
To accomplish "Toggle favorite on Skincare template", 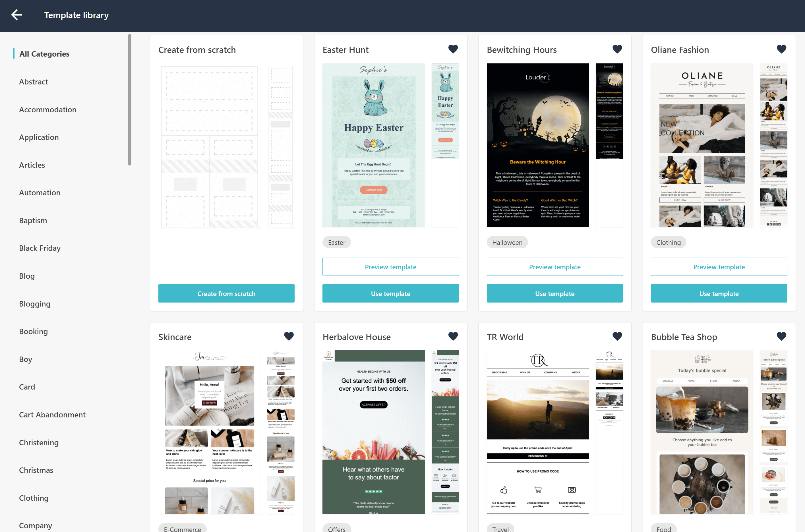I will 289,337.
